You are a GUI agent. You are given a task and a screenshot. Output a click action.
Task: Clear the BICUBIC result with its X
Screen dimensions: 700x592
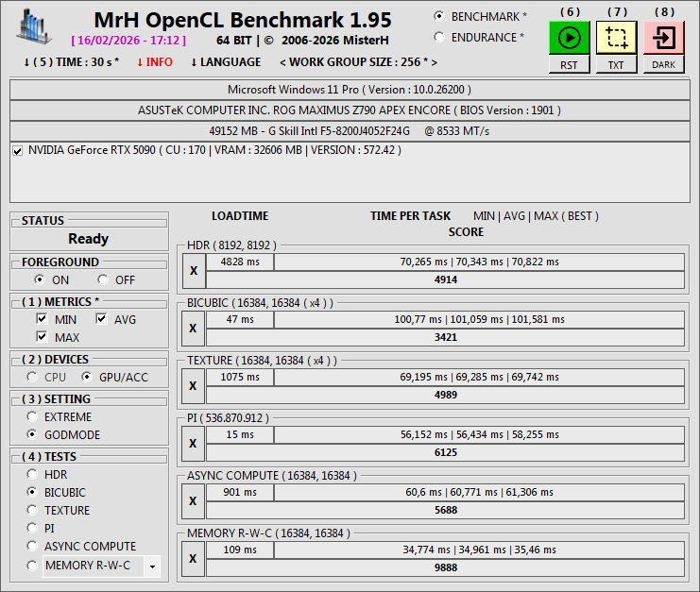194,329
